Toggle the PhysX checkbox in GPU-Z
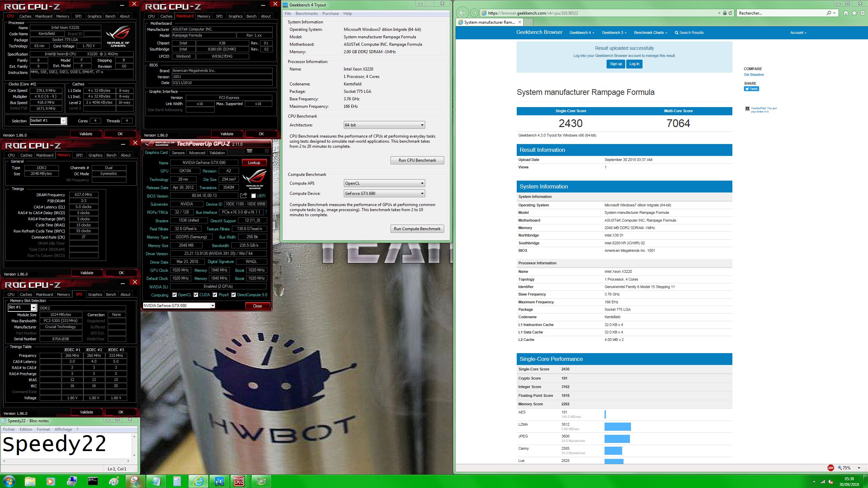 pyautogui.click(x=215, y=295)
